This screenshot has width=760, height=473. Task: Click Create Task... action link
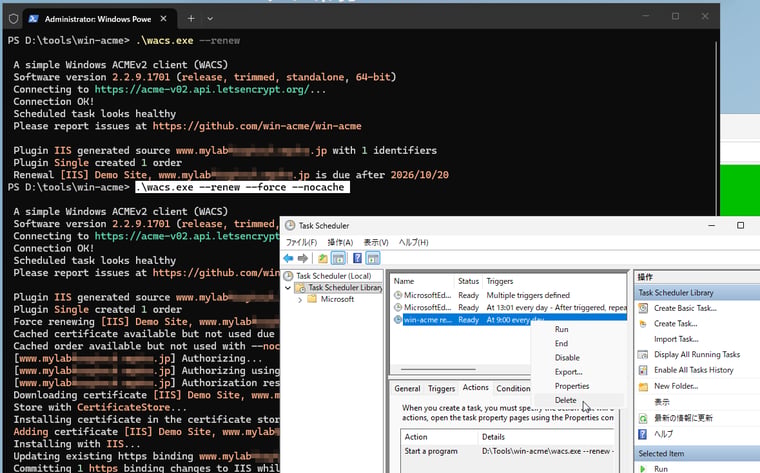676,324
